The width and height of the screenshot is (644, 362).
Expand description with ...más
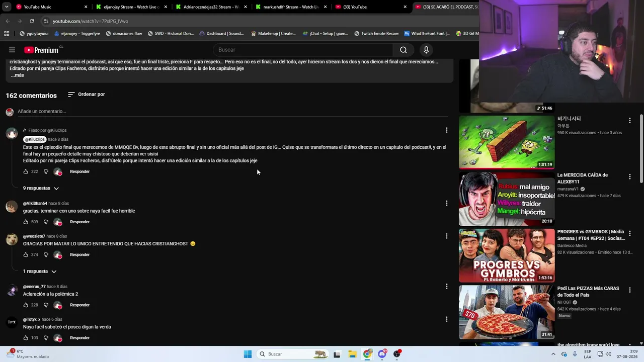pyautogui.click(x=17, y=75)
